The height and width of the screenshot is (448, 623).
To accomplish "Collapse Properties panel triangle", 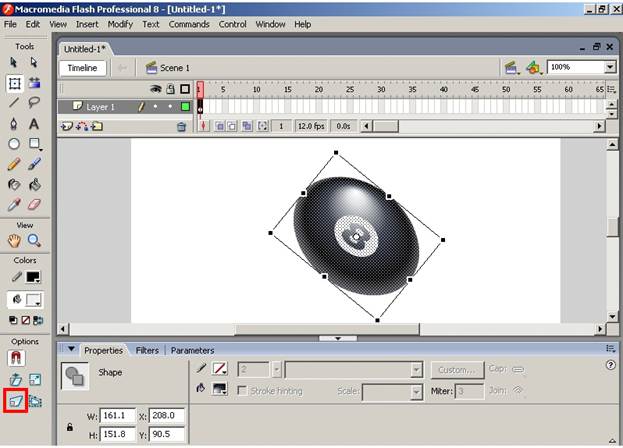I will click(71, 349).
